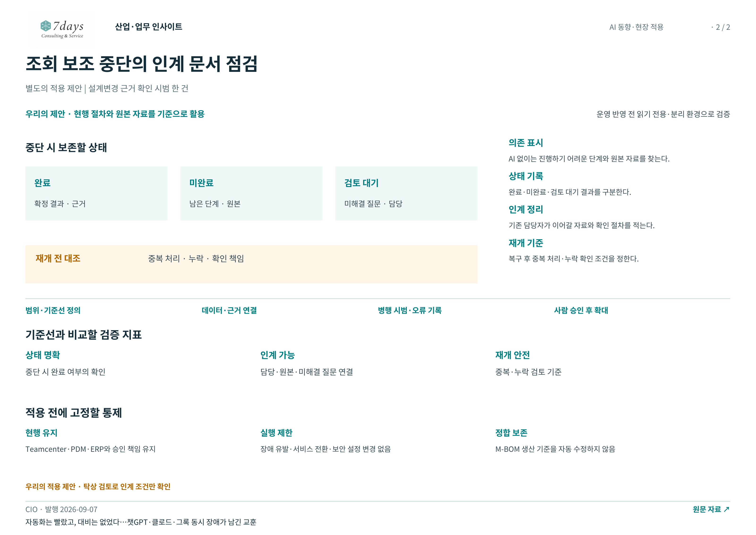Select subtitle 별도의 적용 제안 | 설계변경 근거 확인 시범 한 건

[x=107, y=88]
